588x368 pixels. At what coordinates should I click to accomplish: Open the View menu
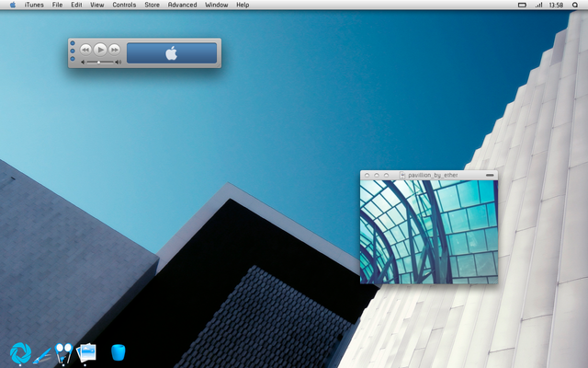point(97,5)
